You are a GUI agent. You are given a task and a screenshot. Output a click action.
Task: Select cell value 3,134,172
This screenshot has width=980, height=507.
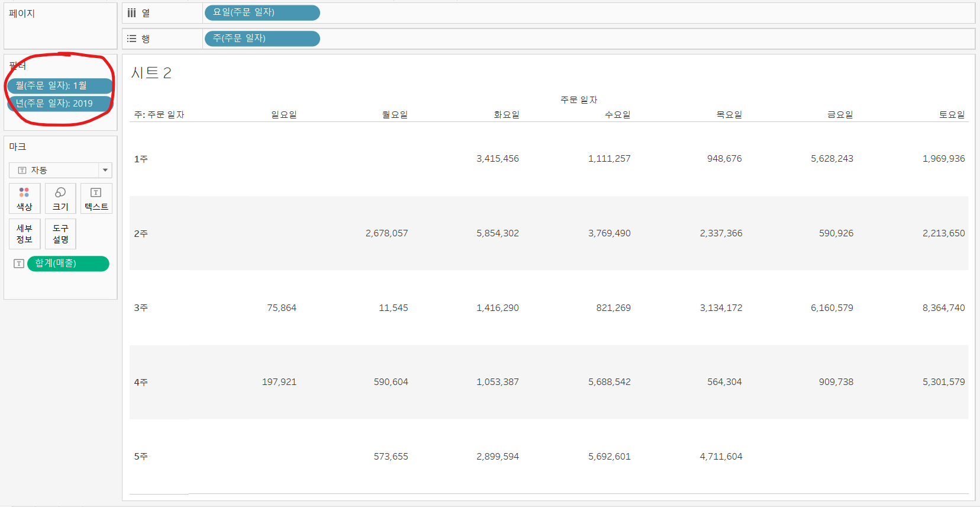pyautogui.click(x=721, y=308)
